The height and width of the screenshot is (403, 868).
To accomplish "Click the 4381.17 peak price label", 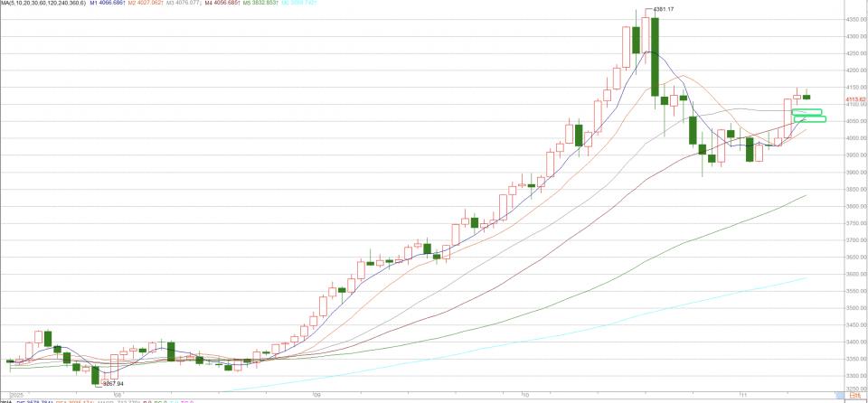I will coord(665,9).
